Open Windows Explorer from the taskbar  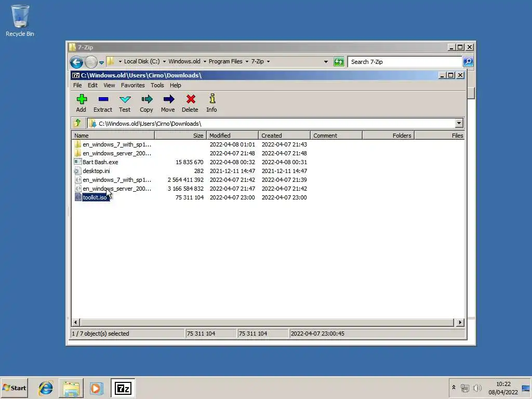point(71,388)
